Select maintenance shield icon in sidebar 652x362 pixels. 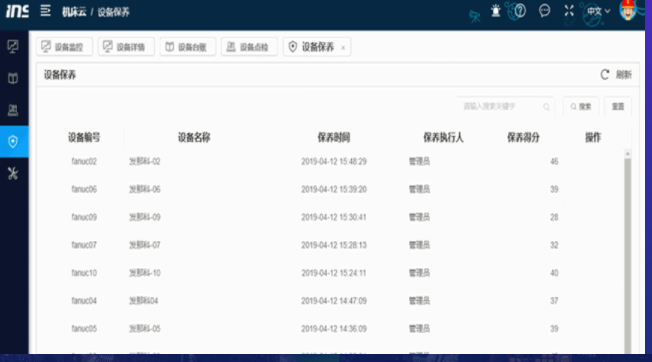pos(13,142)
